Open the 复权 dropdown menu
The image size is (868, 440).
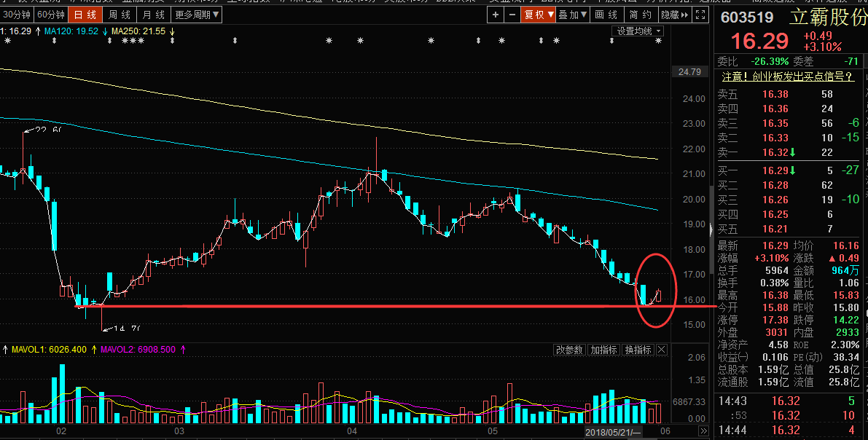tap(538, 15)
